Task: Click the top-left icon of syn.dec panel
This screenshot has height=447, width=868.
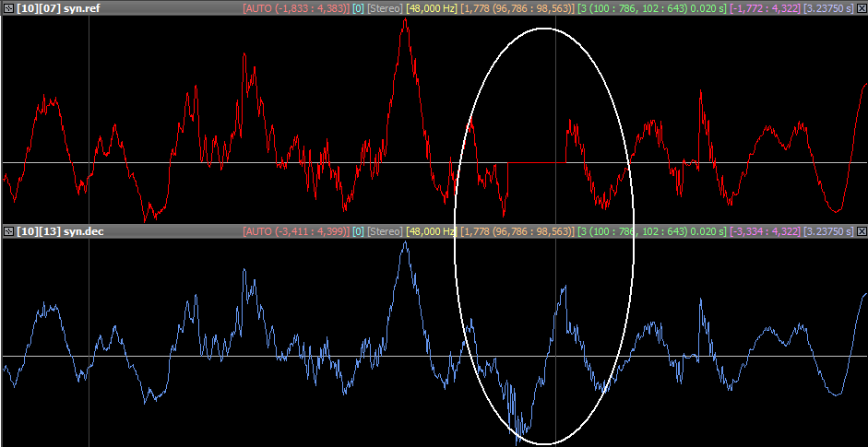Action: (7, 230)
